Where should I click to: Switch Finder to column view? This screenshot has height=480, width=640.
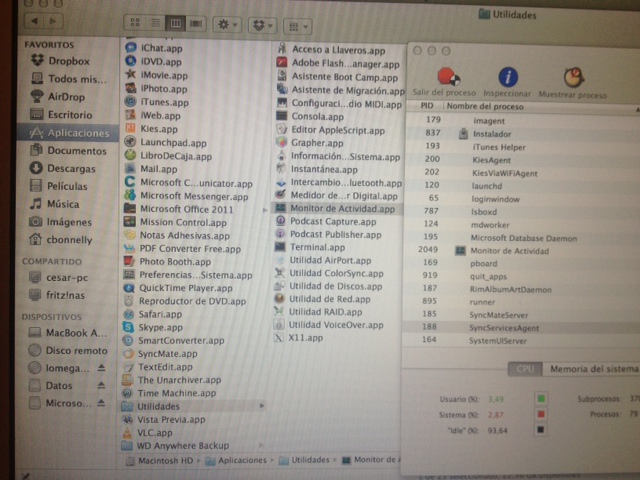pos(176,23)
